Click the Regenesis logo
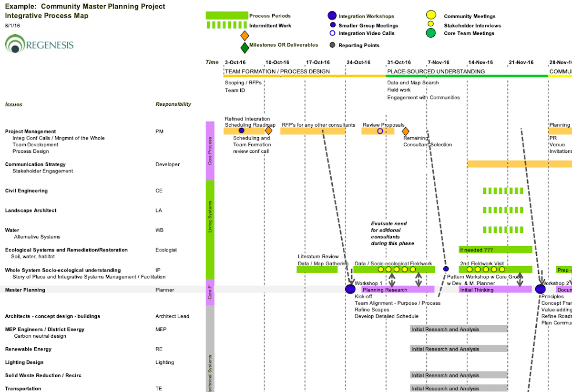The height and width of the screenshot is (392, 572). coord(39,44)
